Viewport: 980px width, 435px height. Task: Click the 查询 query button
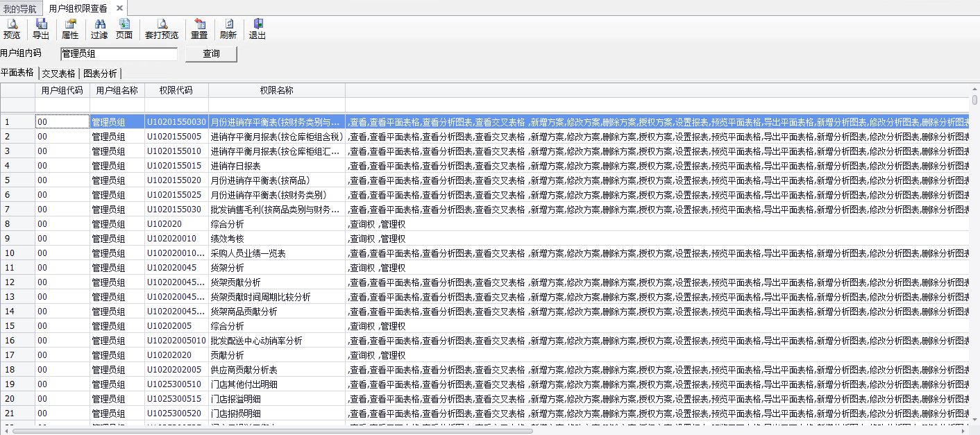[211, 54]
